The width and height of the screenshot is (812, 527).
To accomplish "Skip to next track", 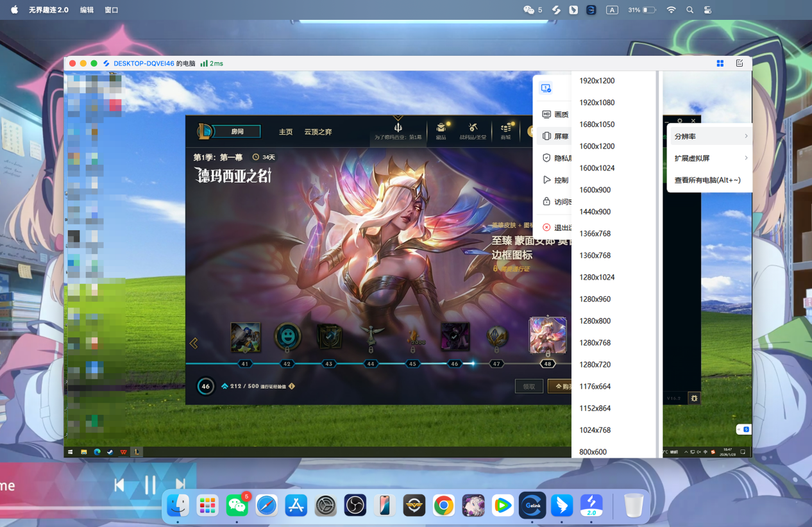I will point(180,485).
